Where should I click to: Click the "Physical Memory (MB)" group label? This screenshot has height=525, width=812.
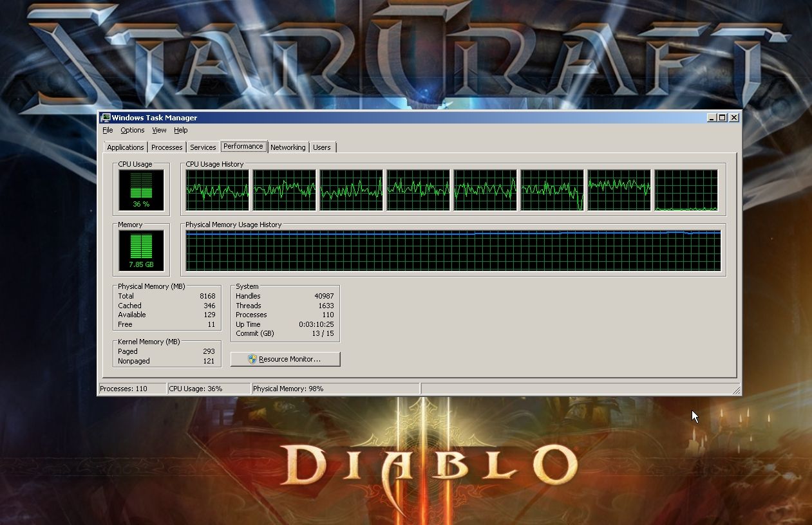152,286
